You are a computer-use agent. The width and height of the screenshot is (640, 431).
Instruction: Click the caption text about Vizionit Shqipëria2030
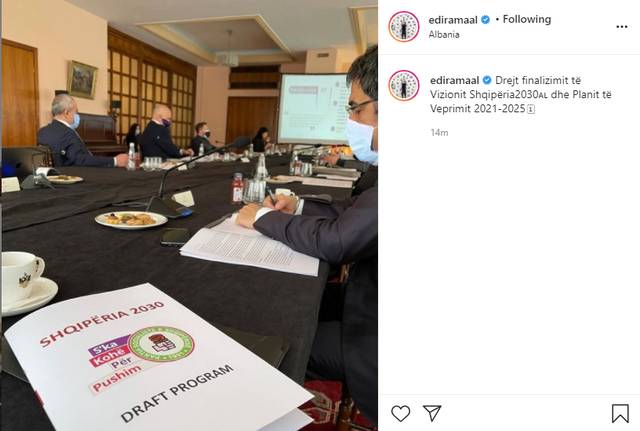(521, 95)
